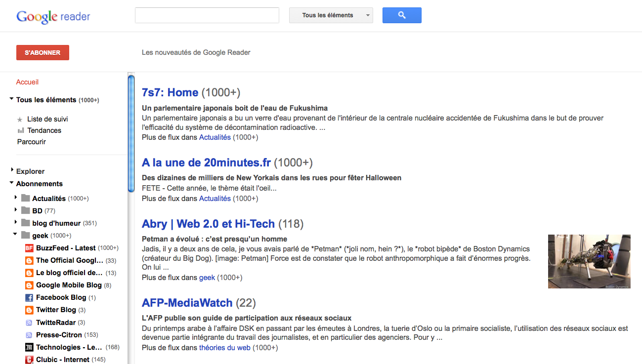642x364 pixels.
Task: Open the Tous les éléments search dropdown
Action: point(331,15)
